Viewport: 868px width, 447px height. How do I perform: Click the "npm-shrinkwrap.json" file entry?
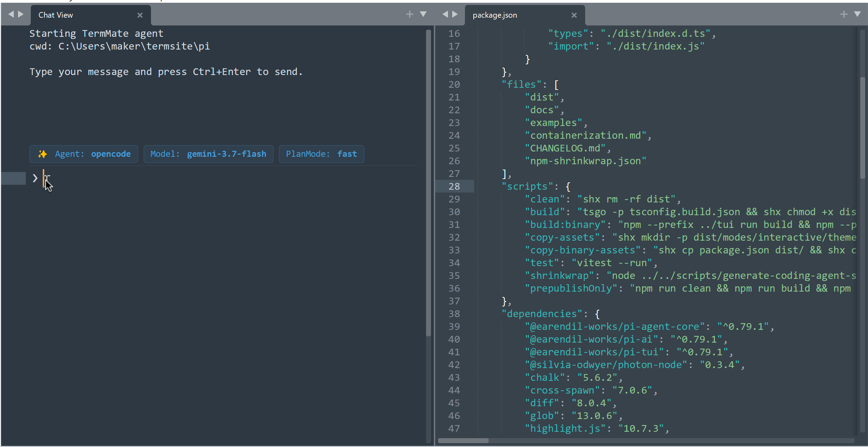(x=586, y=161)
